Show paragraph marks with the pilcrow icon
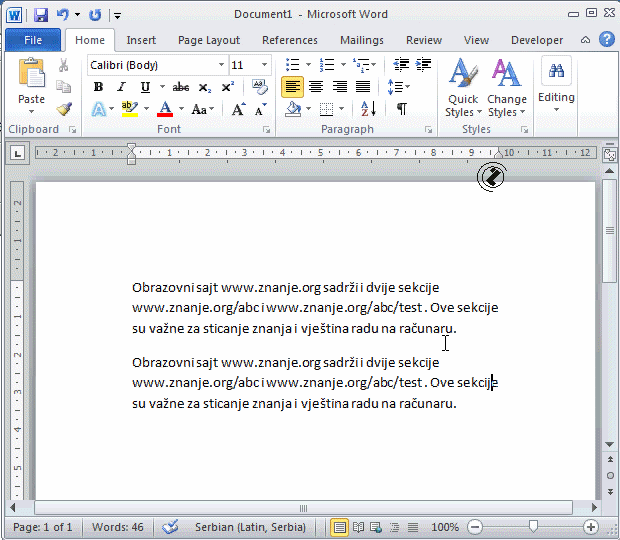The width and height of the screenshot is (620, 540). 401,109
